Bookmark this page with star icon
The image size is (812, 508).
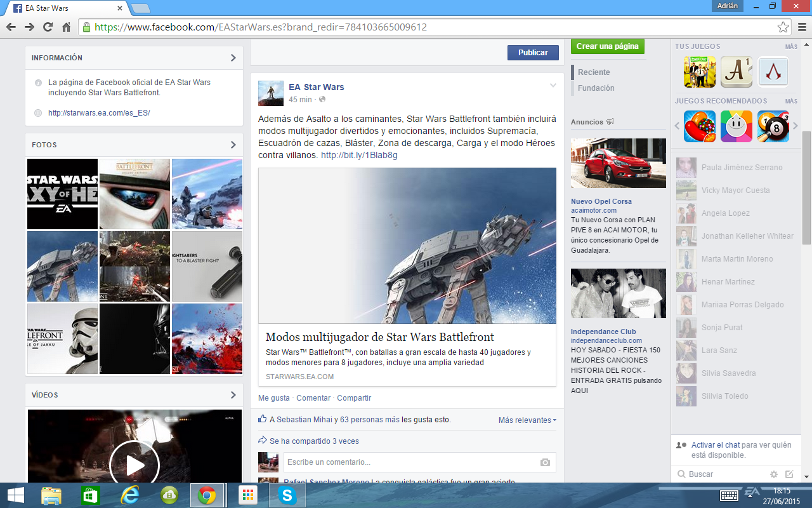pyautogui.click(x=783, y=27)
